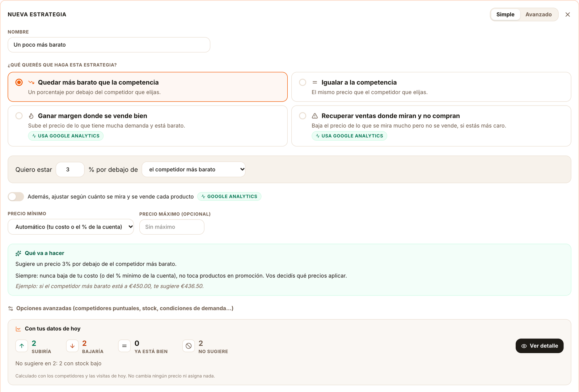Viewport: 579px width, 392px height.
Task: Click the sparkle icon next to Qué va a hacer
Action: point(18,253)
